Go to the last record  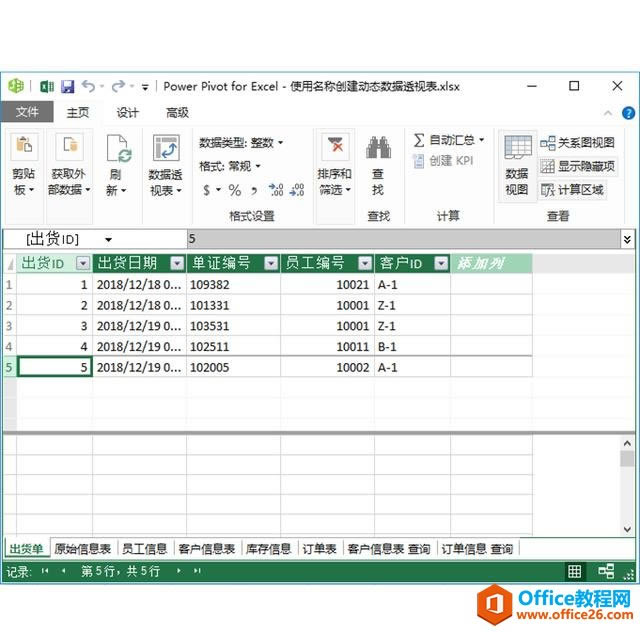pyautogui.click(x=197, y=571)
